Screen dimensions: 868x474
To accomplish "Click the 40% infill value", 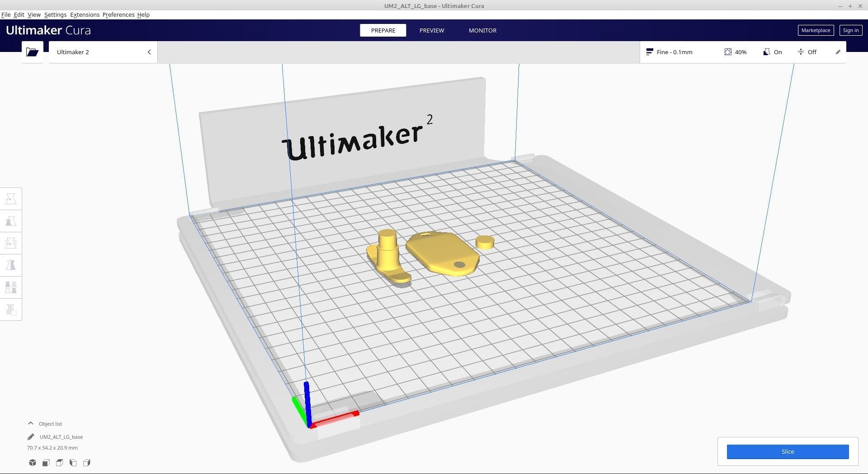I will click(x=741, y=52).
